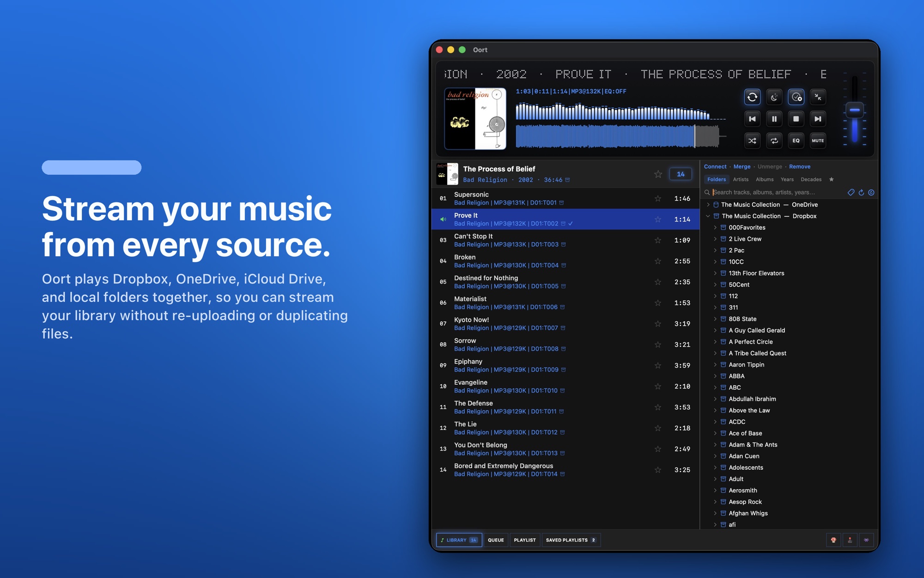Viewport: 924px width, 578px height.
Task: Skip to the next track
Action: [818, 119]
